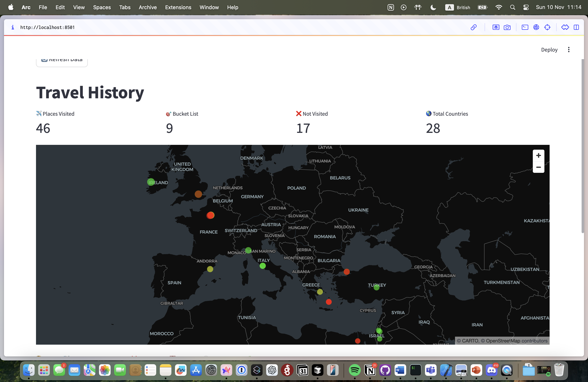This screenshot has height=382, width=588.
Task: Copy page URL with link icon
Action: [x=473, y=27]
